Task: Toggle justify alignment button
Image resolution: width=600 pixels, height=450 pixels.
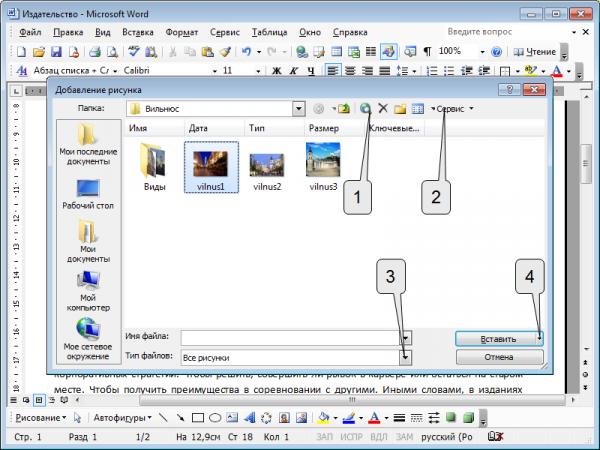Action: [x=385, y=71]
